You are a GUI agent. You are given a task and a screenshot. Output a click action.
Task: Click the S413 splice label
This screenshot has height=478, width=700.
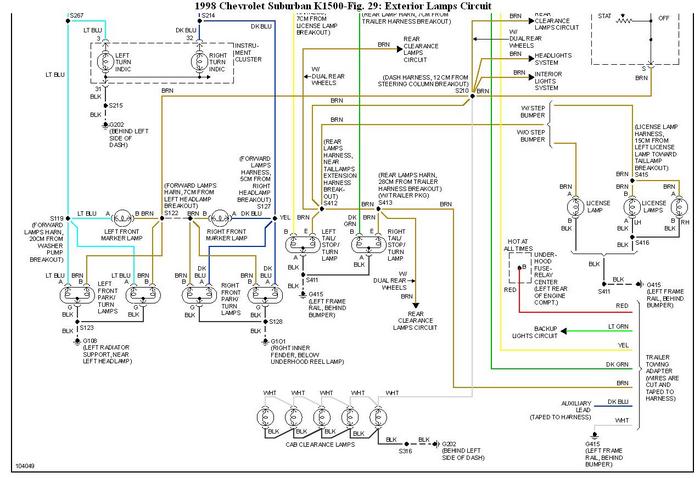coord(385,203)
